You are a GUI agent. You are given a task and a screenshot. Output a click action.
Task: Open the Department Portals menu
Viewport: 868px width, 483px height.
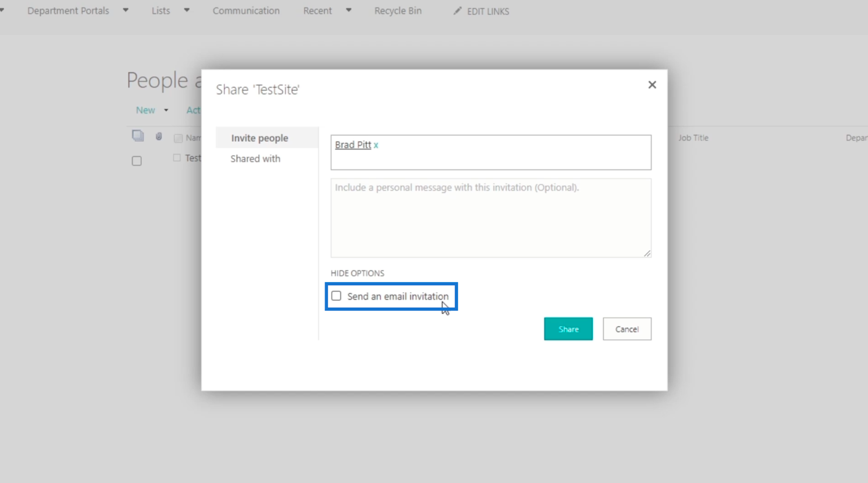pos(68,11)
